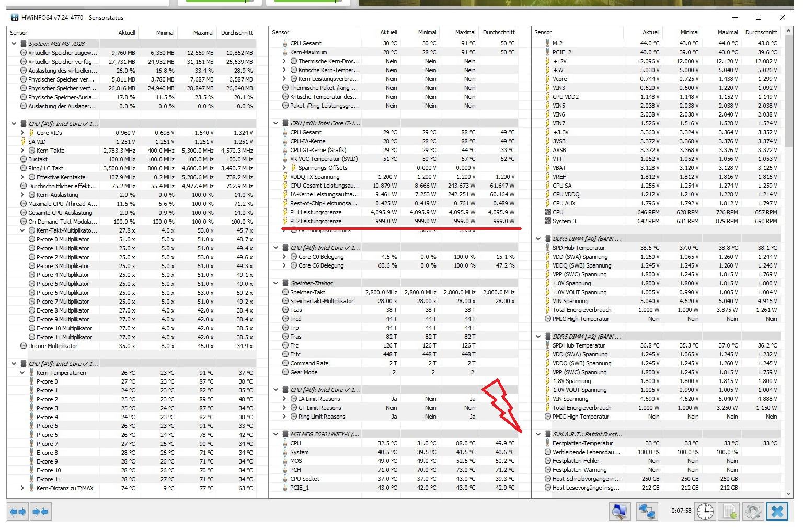Start logging with the document plus icon
The image size is (803, 532).
730,512
